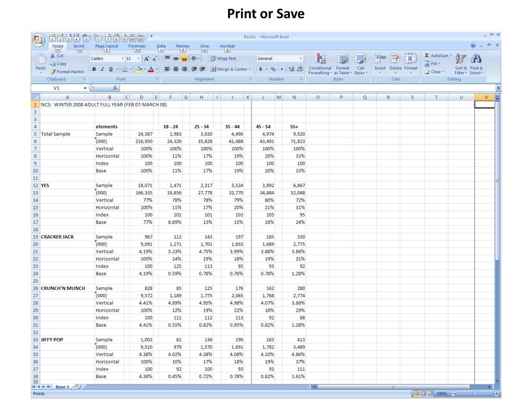Click the Paste clipboard icon
This screenshot has height=399, width=532.
(41, 59)
